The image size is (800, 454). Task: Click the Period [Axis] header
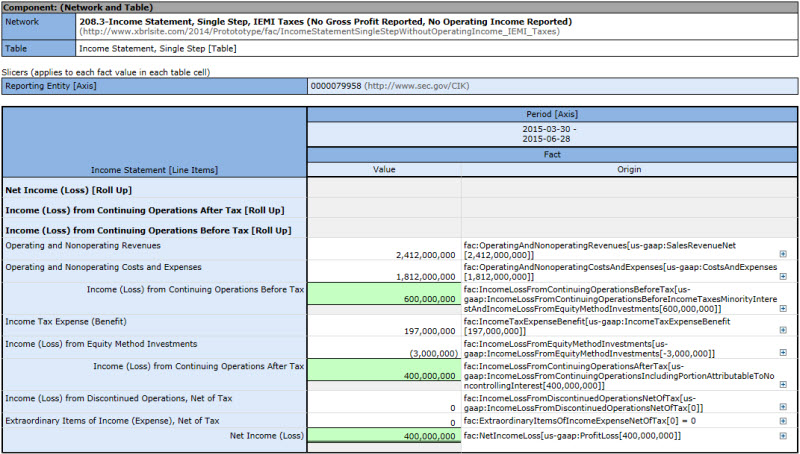point(553,114)
